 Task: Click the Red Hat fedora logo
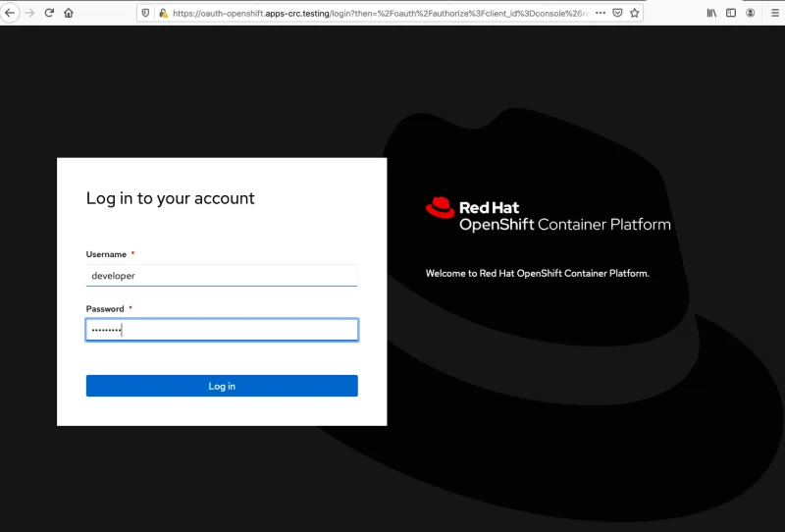(440, 207)
